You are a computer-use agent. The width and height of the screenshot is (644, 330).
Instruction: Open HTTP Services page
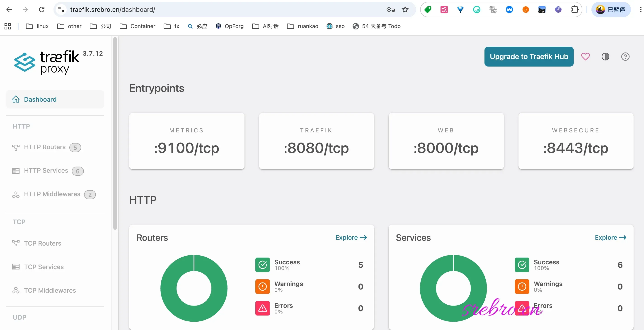[48, 171]
